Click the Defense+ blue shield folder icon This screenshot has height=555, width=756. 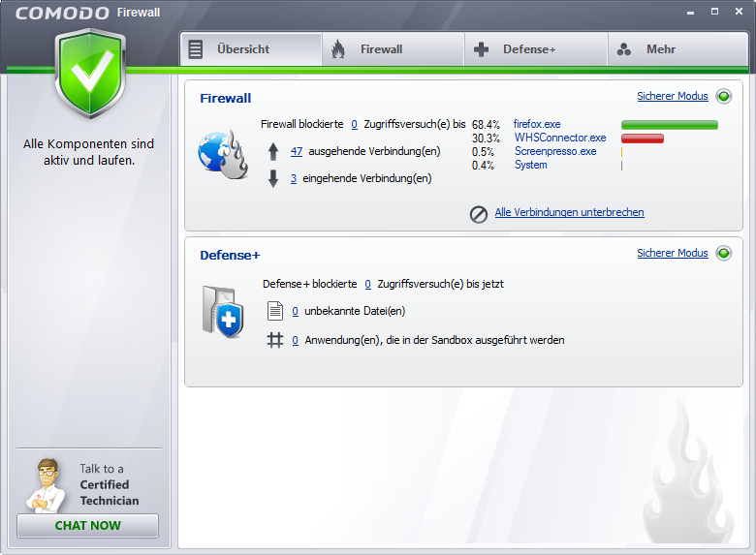(222, 312)
